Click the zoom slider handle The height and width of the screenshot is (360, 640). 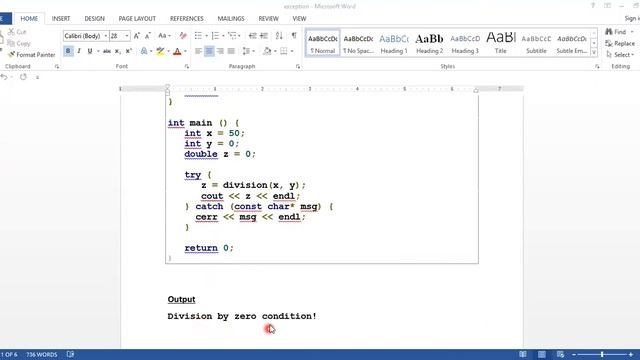[x=602, y=354]
